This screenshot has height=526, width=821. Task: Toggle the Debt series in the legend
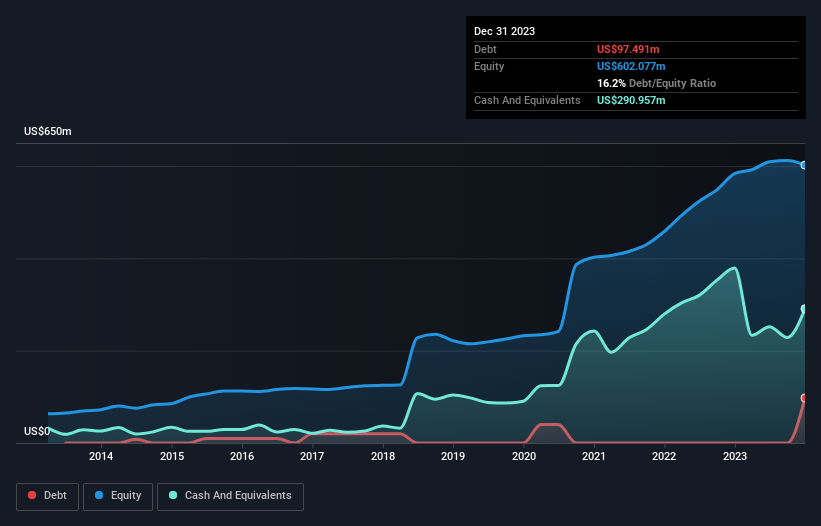[x=48, y=496]
